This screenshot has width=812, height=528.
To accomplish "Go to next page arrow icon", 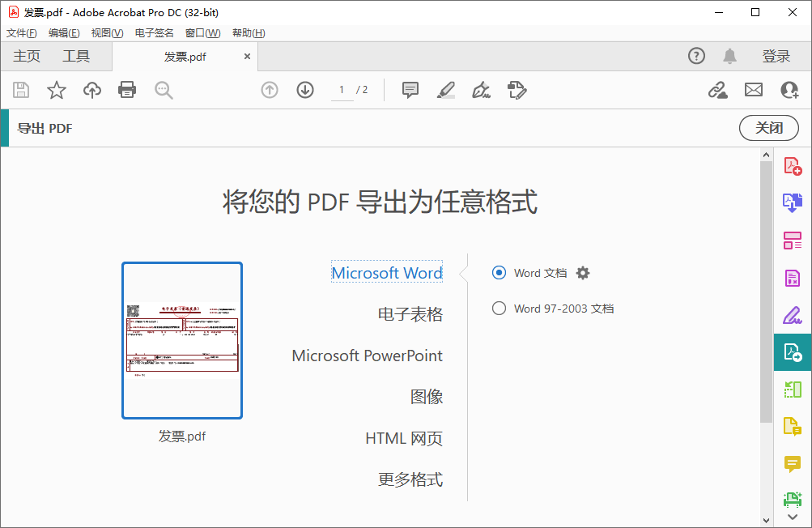I will [305, 90].
